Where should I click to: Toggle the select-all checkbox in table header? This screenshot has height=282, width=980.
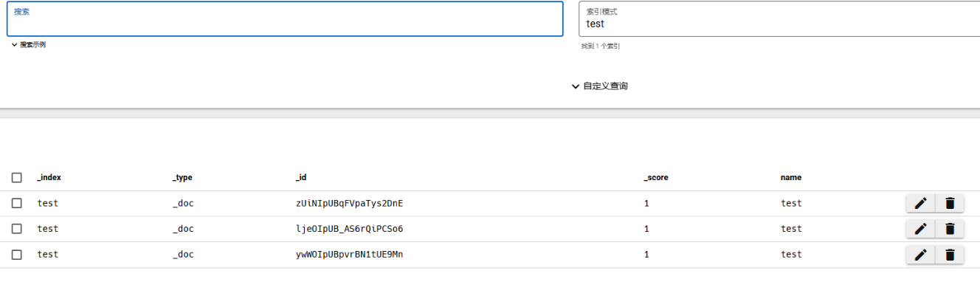17,178
